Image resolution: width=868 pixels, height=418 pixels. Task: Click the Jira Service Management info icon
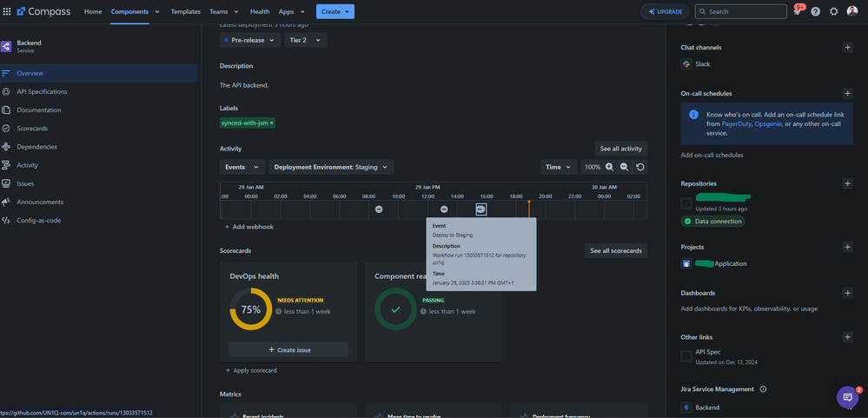(764, 389)
